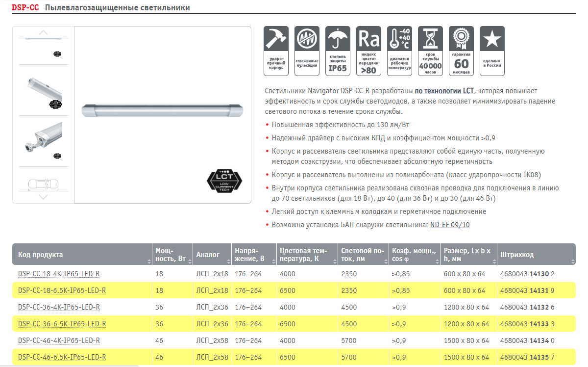
Task: Click the 60 months warranty icon
Action: point(462,51)
